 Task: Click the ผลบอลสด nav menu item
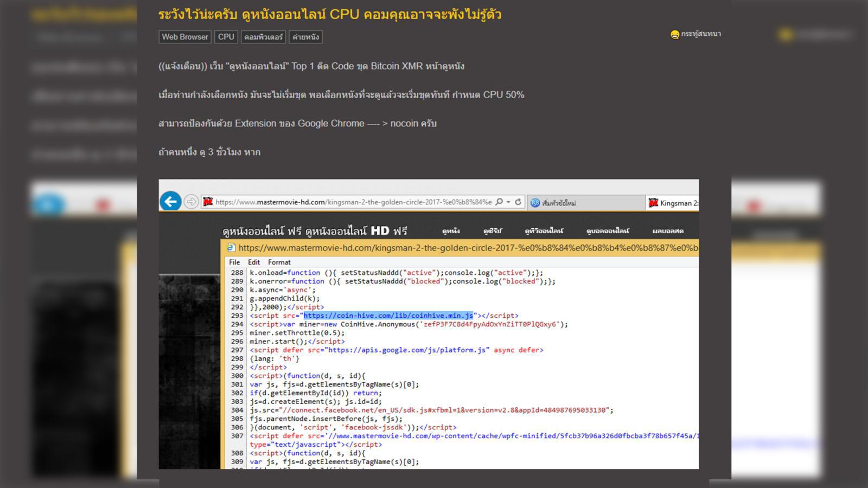[668, 231]
